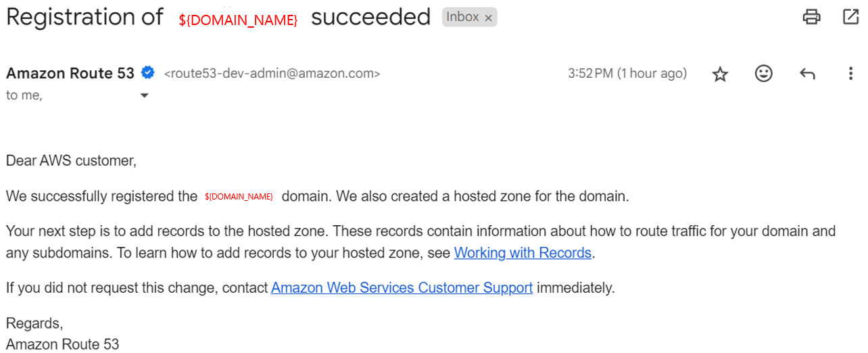868x353 pixels.
Task: Reply using the arrow icon
Action: click(807, 74)
